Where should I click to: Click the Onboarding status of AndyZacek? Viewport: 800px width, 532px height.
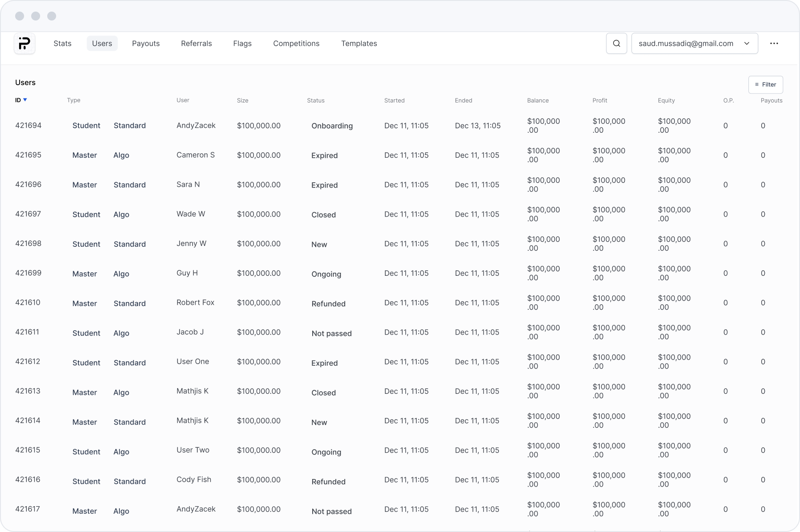[x=332, y=126]
